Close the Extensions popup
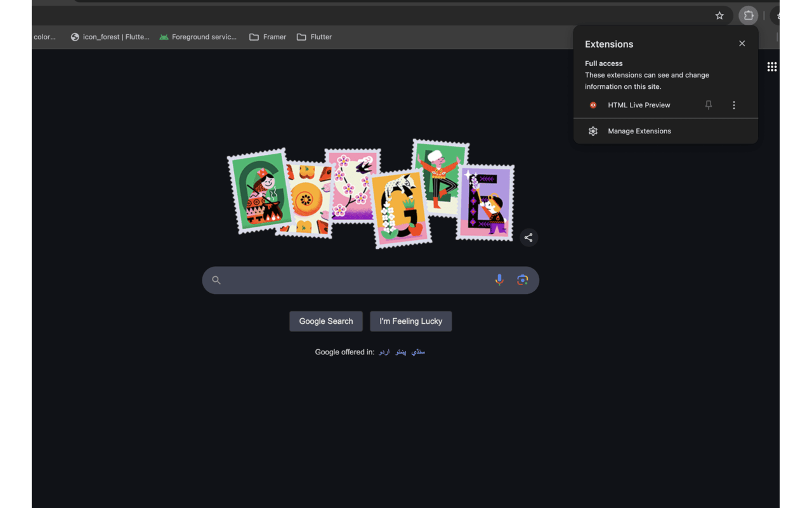 [x=742, y=44]
